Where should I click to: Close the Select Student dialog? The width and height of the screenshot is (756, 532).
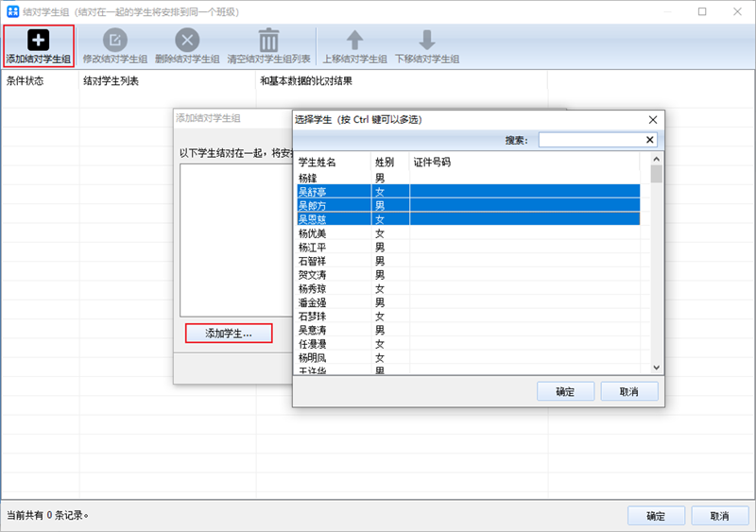(x=652, y=120)
